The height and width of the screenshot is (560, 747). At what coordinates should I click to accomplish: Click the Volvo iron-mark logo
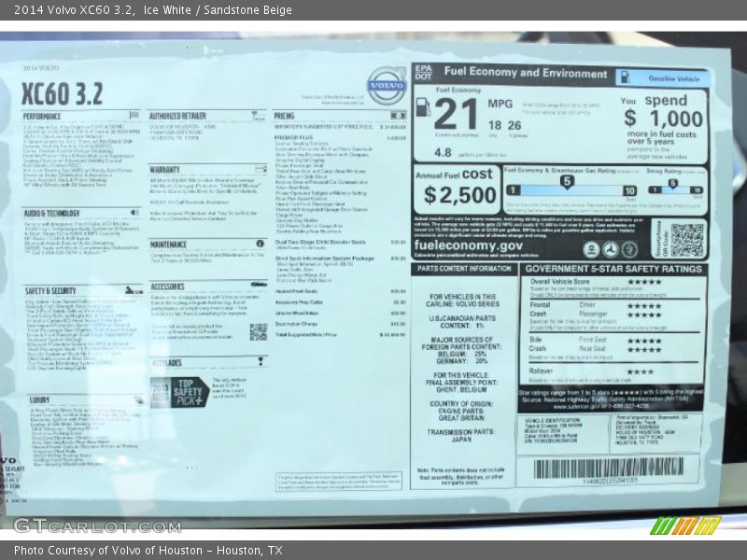tap(387, 85)
